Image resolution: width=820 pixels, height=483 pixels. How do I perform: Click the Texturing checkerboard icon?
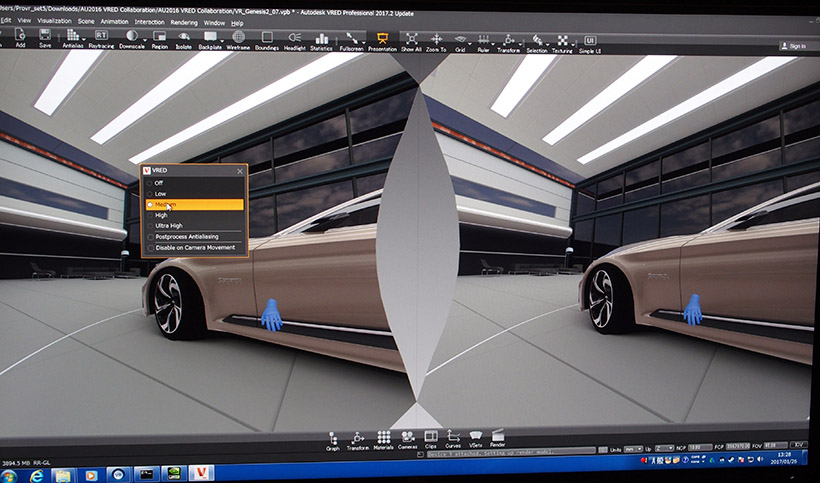pyautogui.click(x=562, y=40)
